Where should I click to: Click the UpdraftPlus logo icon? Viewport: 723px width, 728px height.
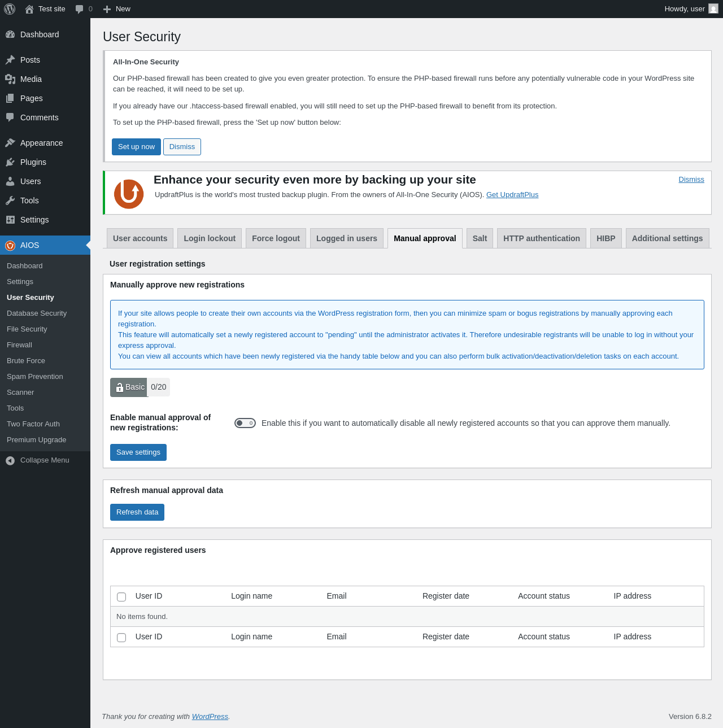click(x=129, y=194)
